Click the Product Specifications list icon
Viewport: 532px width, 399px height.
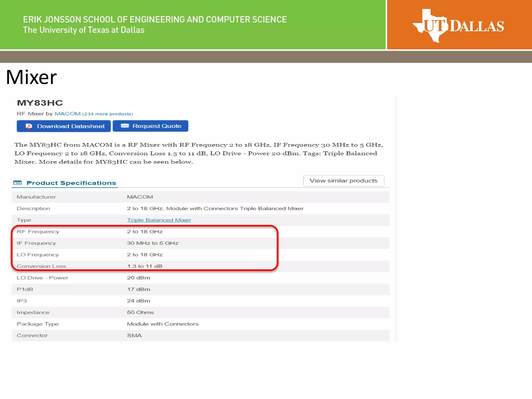(18, 183)
